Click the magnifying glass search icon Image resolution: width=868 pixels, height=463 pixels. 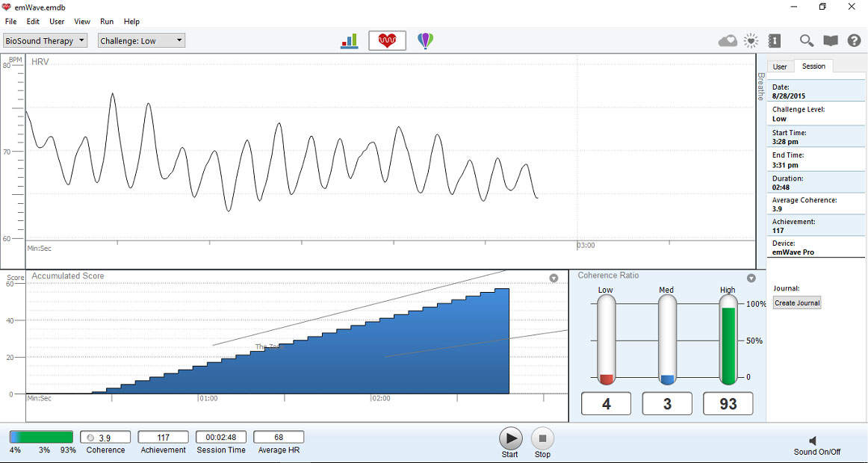(807, 41)
